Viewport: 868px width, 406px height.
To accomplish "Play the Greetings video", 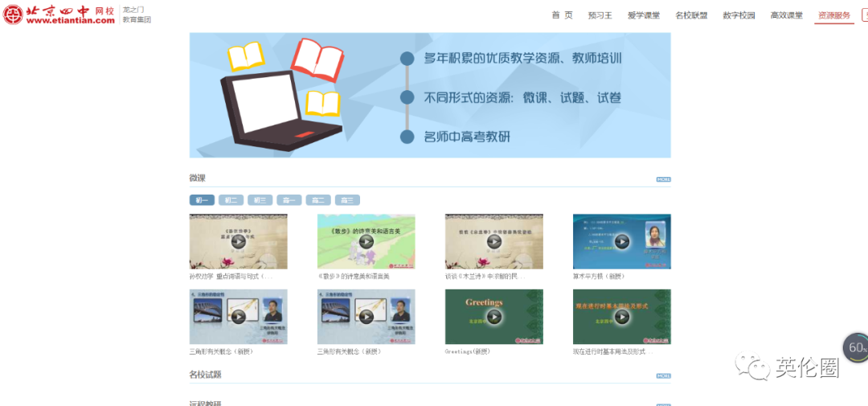I will (x=493, y=316).
